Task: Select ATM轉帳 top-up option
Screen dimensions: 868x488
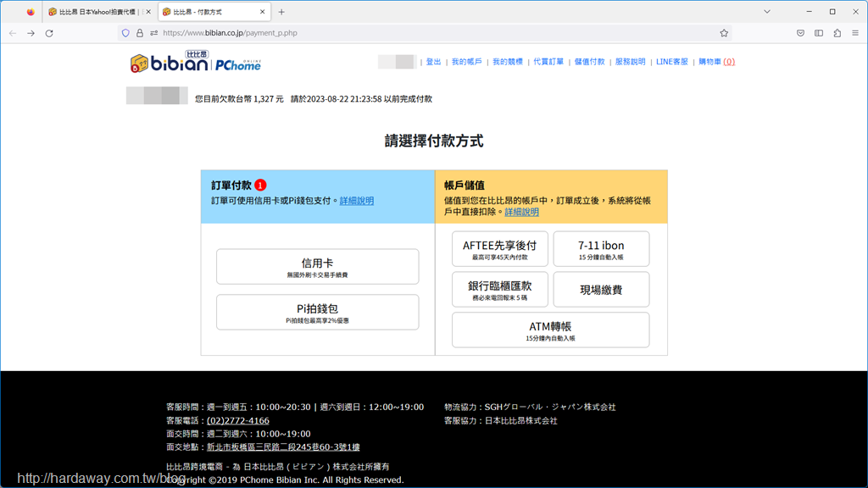Action: pyautogui.click(x=551, y=330)
